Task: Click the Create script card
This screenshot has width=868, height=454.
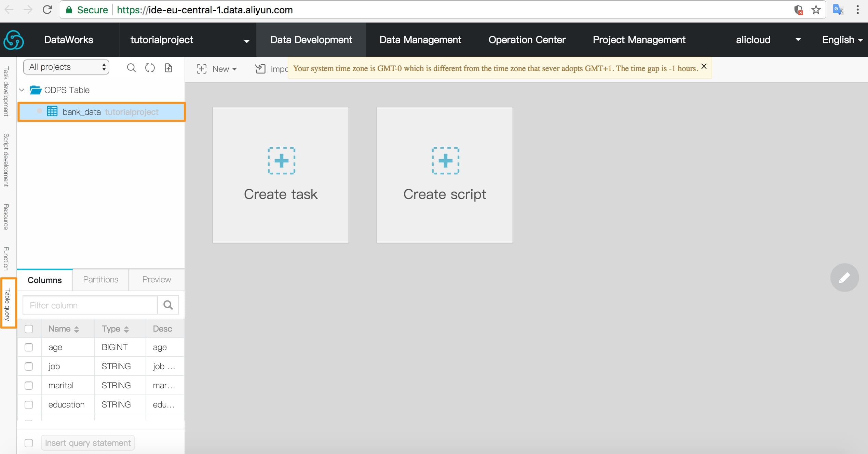Action: pos(445,175)
